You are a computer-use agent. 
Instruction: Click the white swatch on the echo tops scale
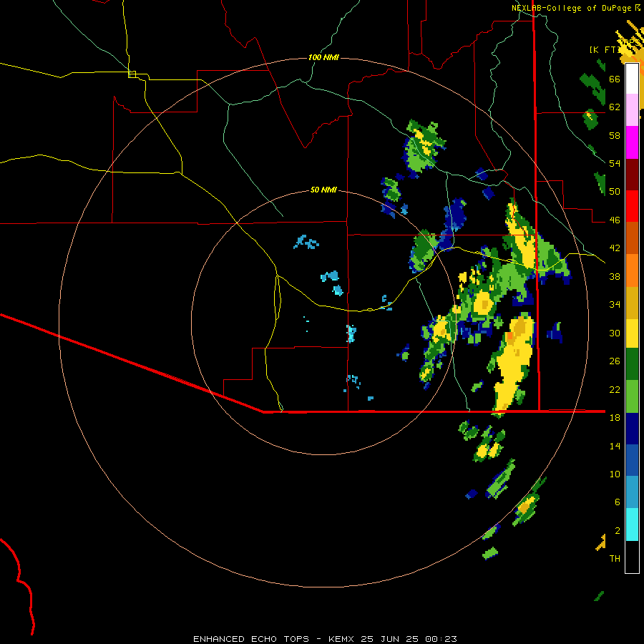click(x=632, y=79)
